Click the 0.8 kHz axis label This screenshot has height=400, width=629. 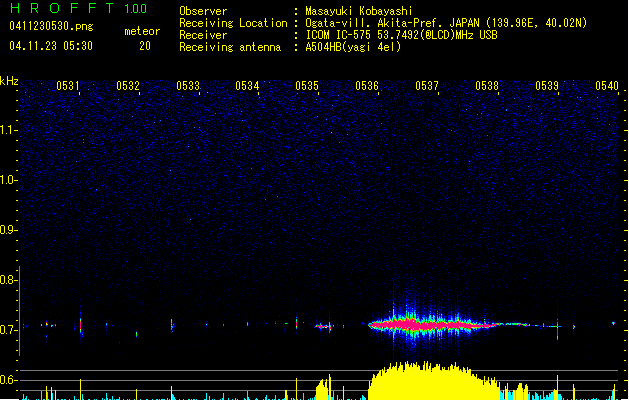coord(8,280)
